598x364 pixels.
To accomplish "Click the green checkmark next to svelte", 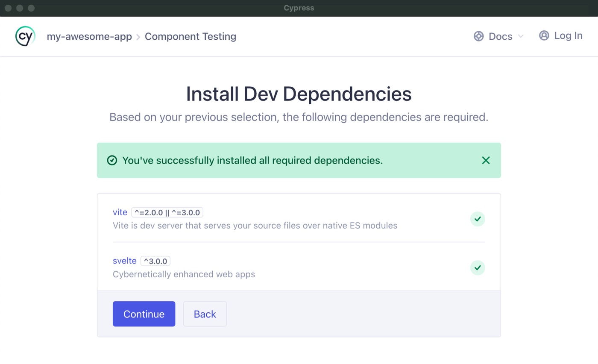I will tap(478, 267).
